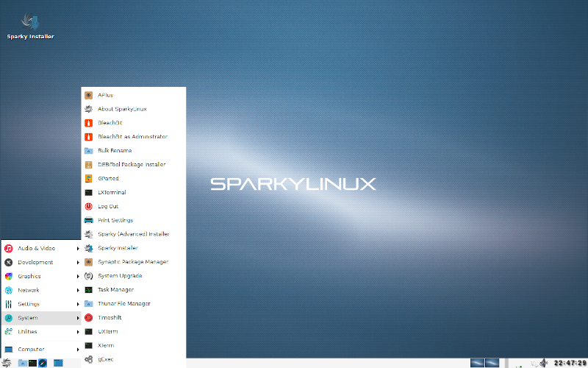The image size is (588, 368).
Task: Open About SparkyLinux entry
Action: [134, 109]
